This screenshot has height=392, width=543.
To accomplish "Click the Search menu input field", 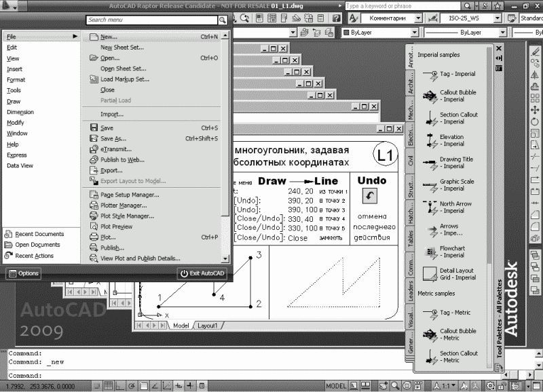I will 152,20.
